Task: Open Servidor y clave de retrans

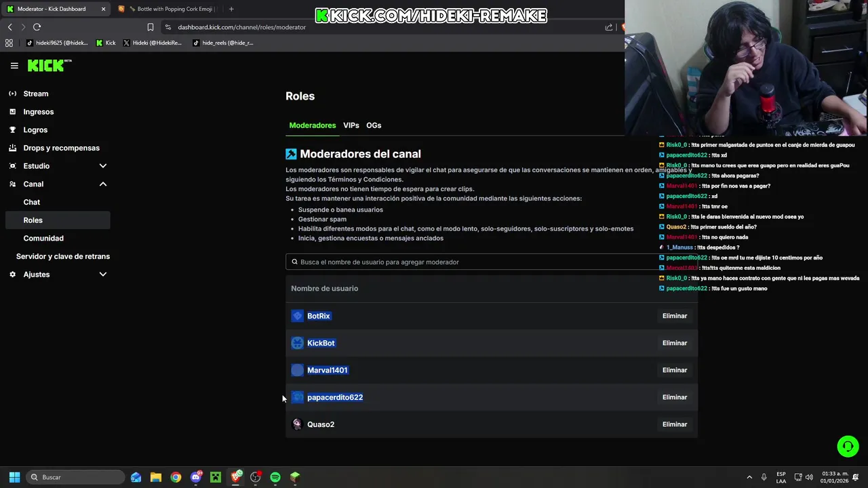Action: click(x=63, y=256)
